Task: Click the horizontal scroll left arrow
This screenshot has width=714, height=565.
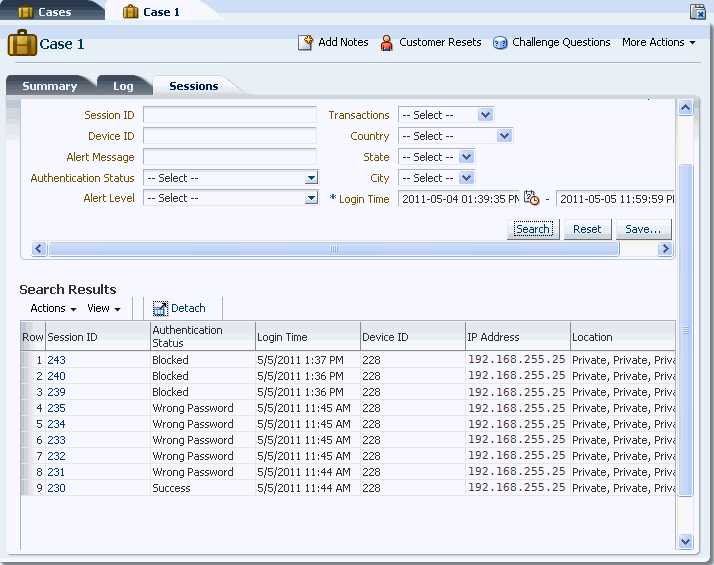Action: [39, 249]
